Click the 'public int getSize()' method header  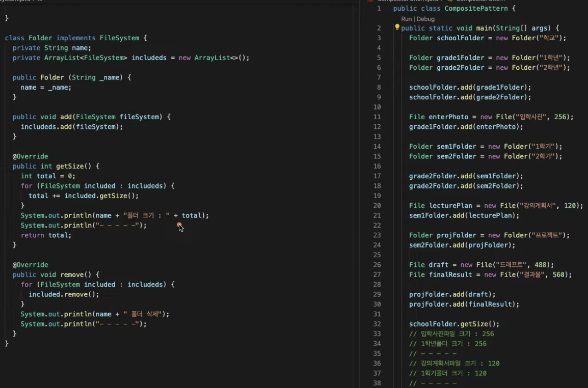tap(56, 166)
